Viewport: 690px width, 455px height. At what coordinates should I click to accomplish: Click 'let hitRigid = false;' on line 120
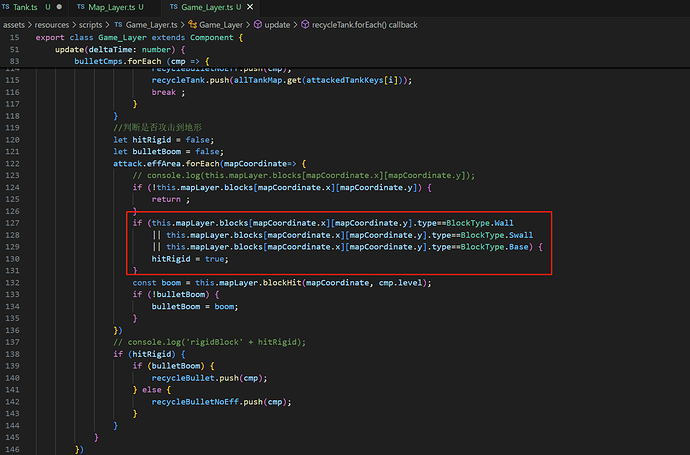[163, 139]
